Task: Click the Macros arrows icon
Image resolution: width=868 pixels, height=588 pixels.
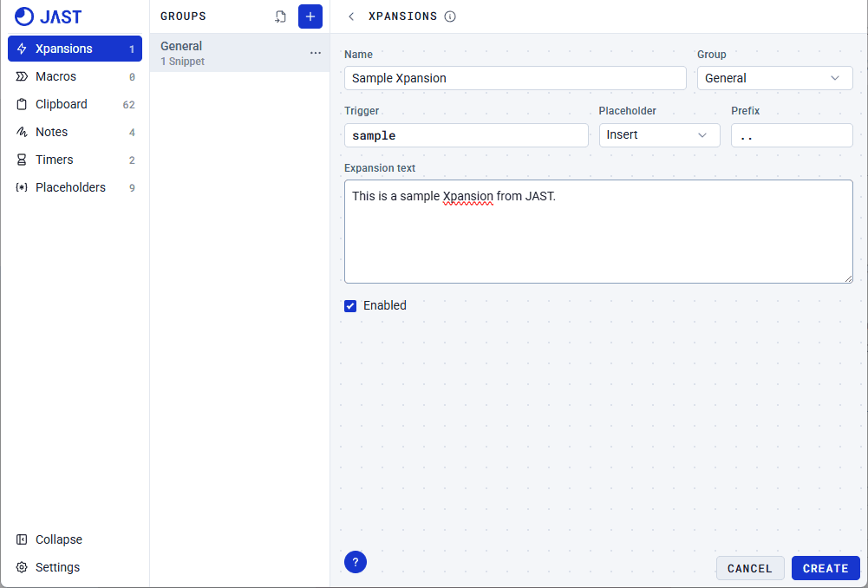Action: 22,76
